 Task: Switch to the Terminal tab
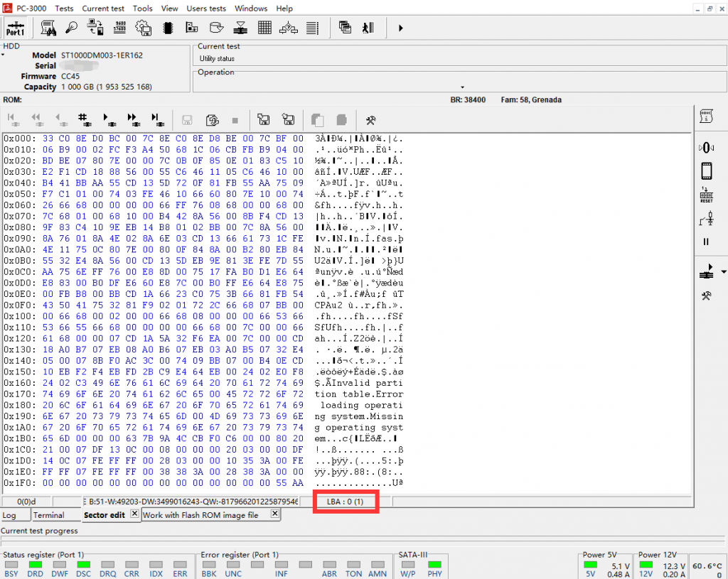pos(48,515)
